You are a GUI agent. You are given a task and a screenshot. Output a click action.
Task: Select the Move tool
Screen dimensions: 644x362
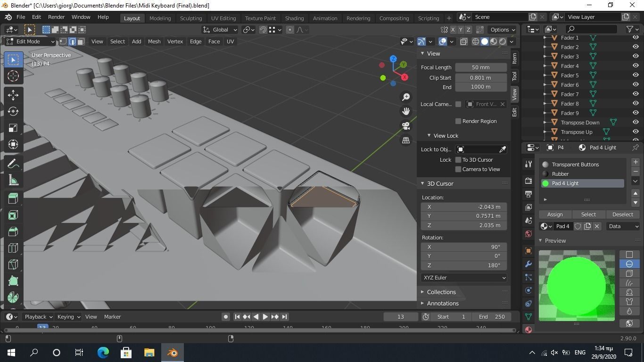(13, 95)
